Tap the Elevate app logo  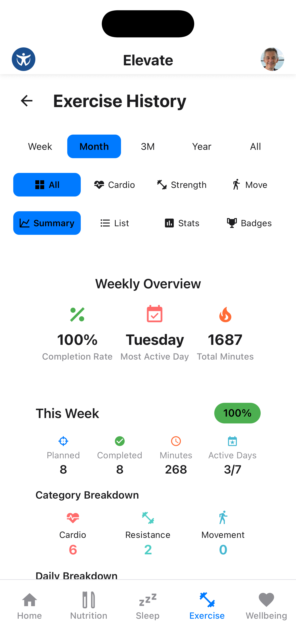[x=24, y=59]
